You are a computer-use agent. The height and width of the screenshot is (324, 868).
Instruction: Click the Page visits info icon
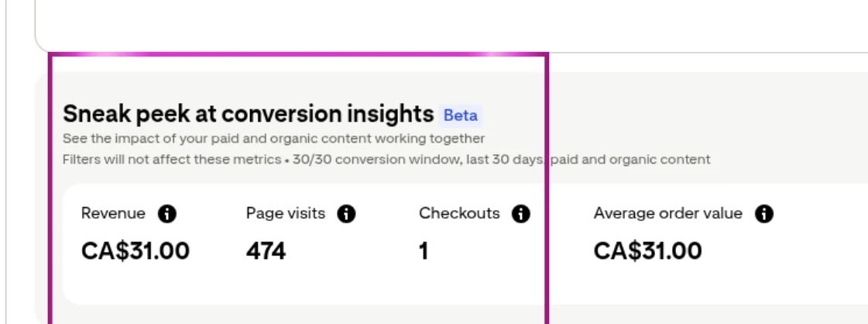coord(346,214)
